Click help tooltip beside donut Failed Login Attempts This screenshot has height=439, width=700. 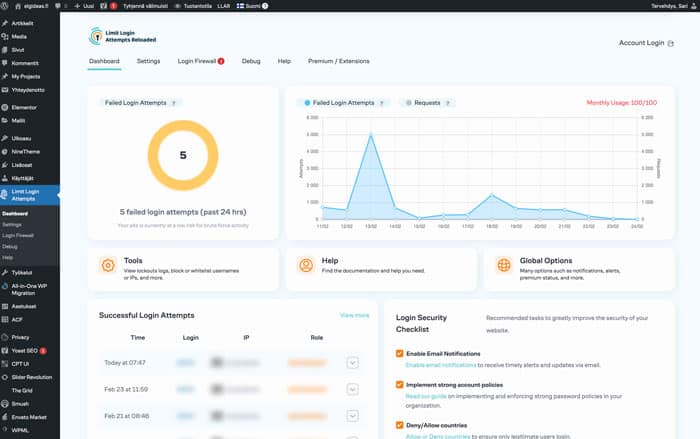174,103
